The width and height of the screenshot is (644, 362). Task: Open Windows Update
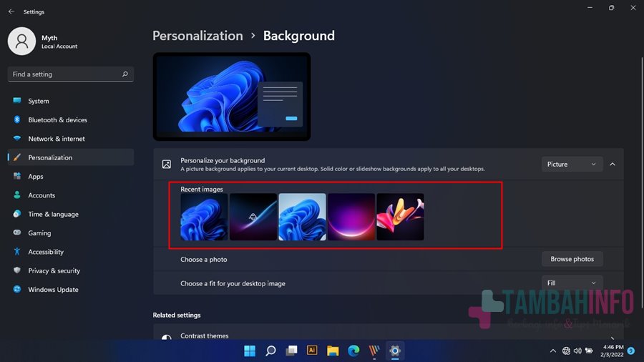pos(71,290)
